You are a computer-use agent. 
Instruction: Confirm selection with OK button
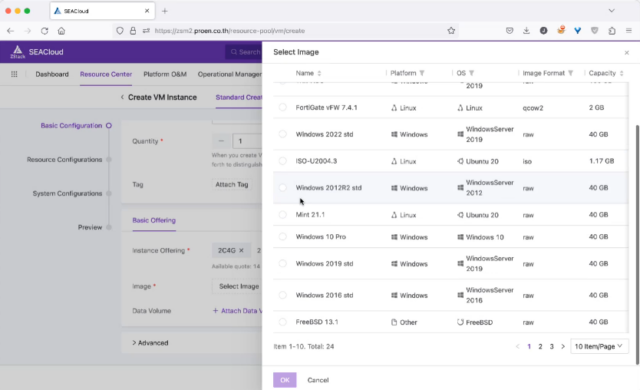284,380
